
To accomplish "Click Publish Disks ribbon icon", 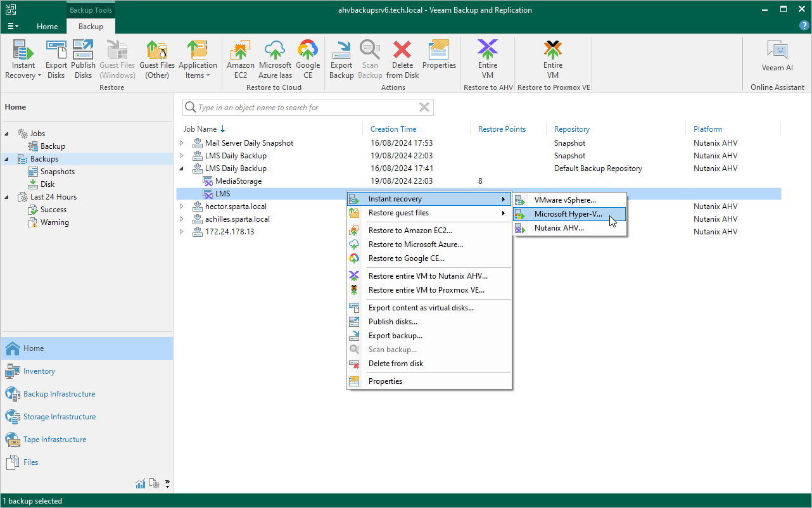I will (x=83, y=60).
